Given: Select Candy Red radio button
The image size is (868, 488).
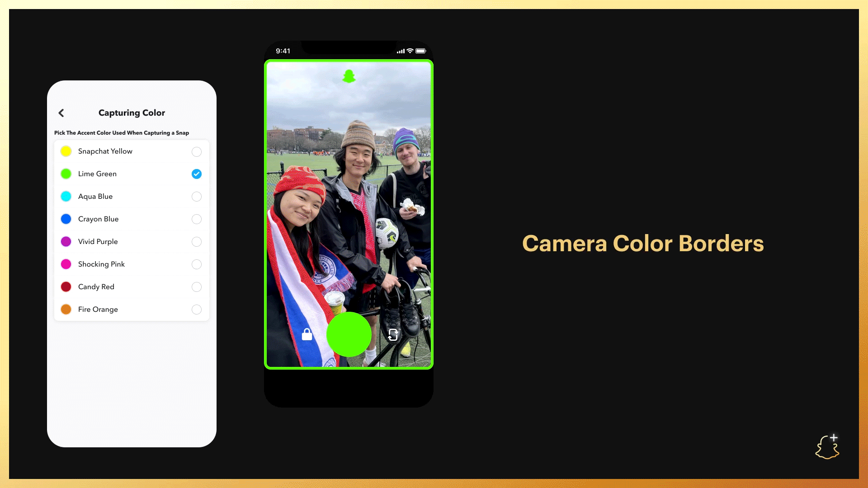Looking at the screenshot, I should point(197,286).
